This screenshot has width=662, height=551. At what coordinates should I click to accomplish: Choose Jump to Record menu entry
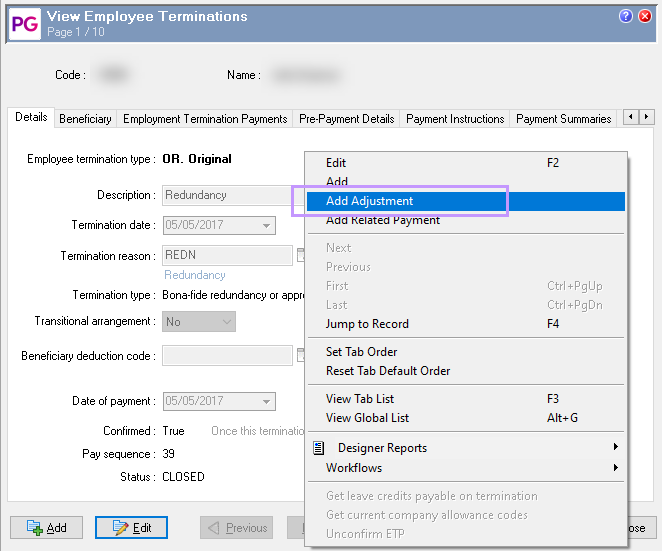point(367,324)
